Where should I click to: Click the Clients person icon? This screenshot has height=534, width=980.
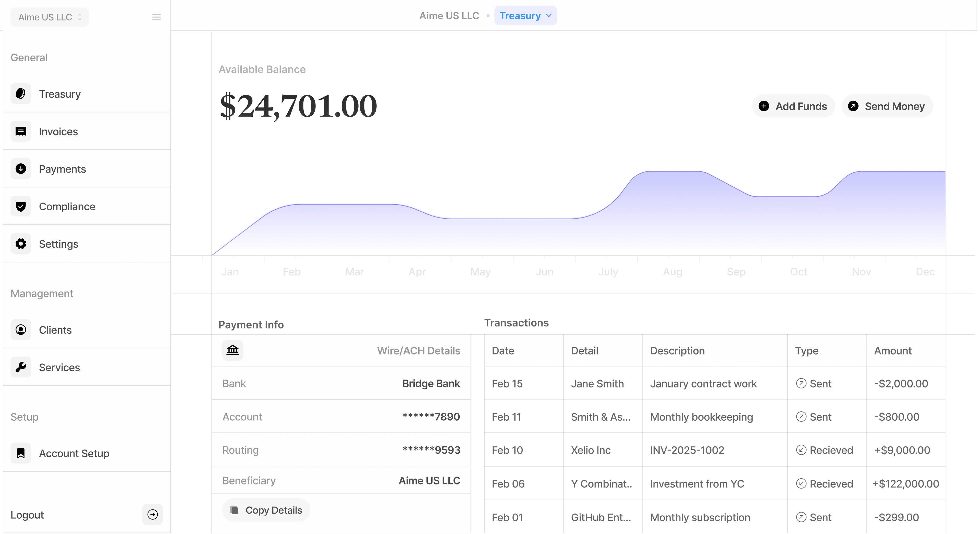tap(20, 330)
